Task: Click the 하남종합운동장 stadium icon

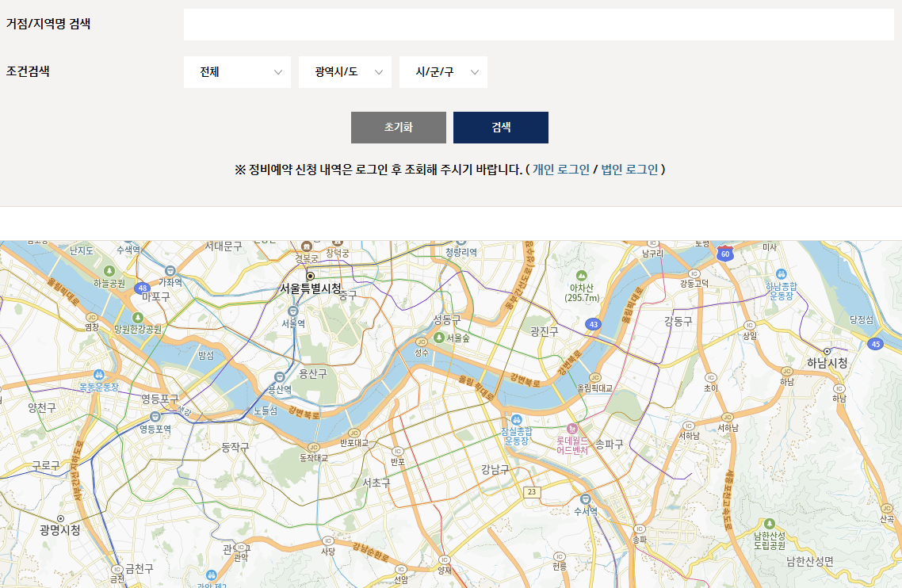Action: [782, 274]
